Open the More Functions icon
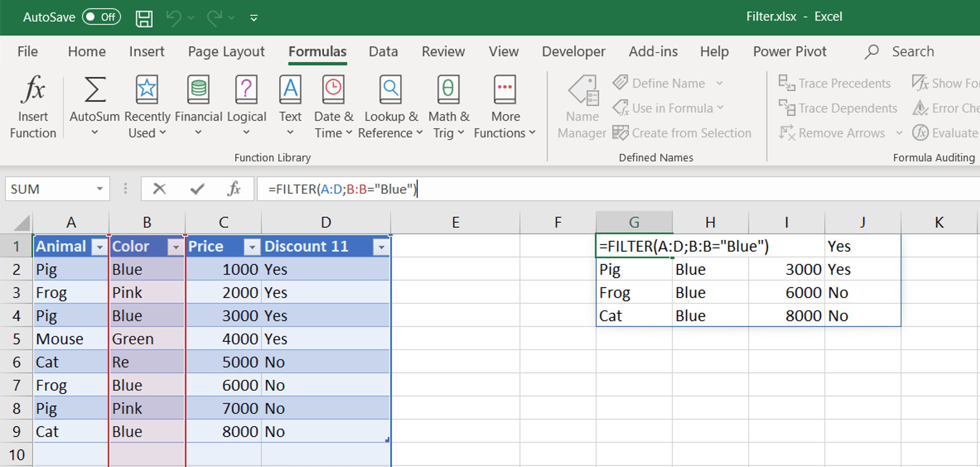The image size is (980, 467). (x=505, y=89)
